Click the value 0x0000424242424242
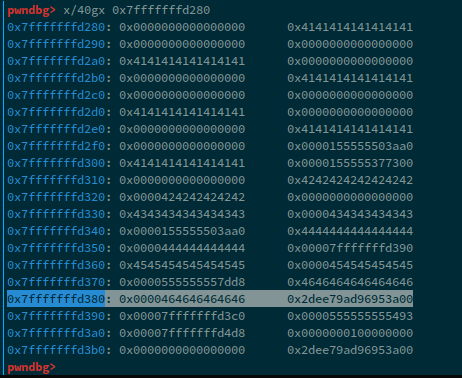The width and height of the screenshot is (462, 378). pos(182,197)
